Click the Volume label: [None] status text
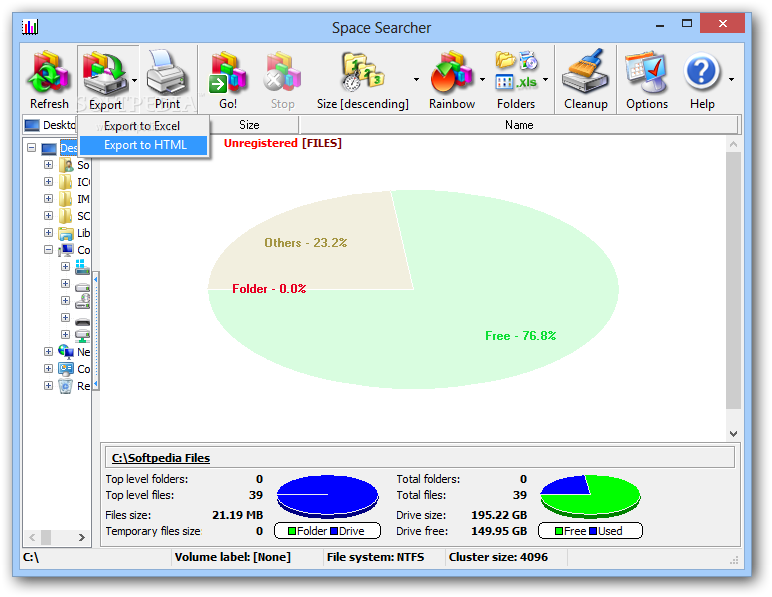Viewport: 772px width, 597px height. coord(232,557)
